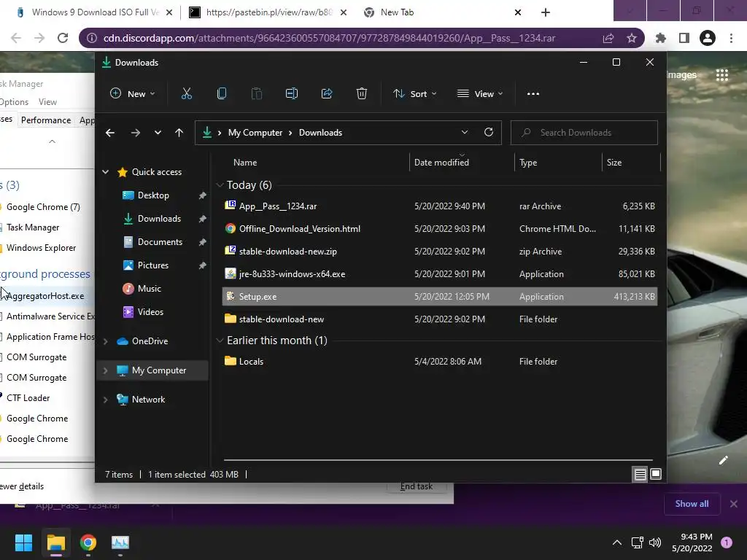This screenshot has height=560, width=747.
Task: Select Offline_Download_Version.html file
Action: 439,229
